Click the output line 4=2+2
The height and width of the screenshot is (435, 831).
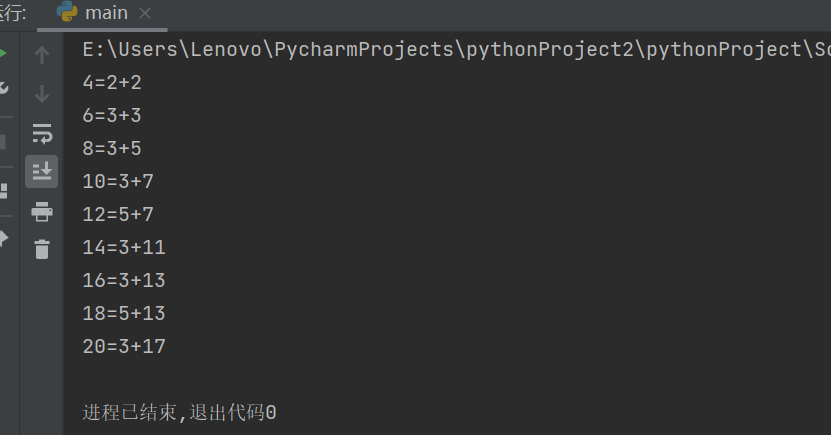coord(112,83)
